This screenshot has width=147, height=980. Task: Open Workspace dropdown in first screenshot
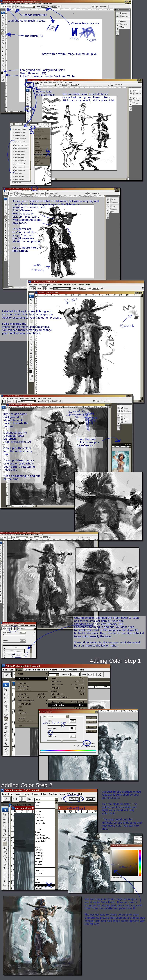pos(104,6)
